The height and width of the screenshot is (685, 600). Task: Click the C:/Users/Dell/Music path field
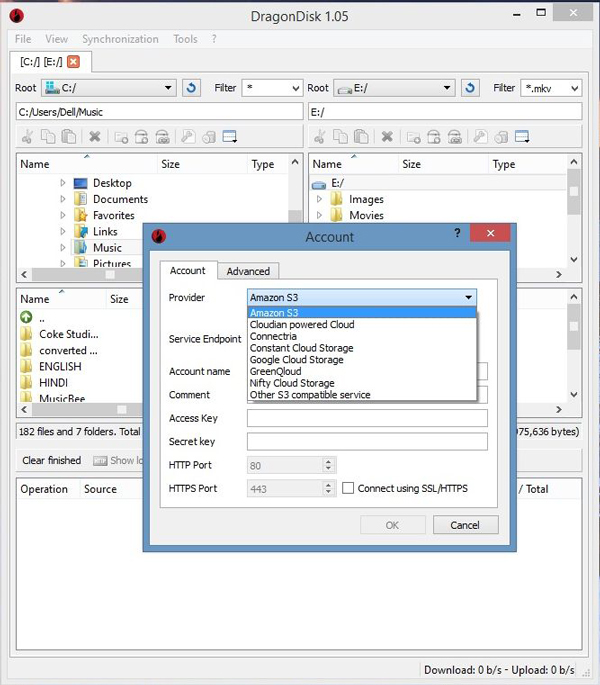(160, 112)
